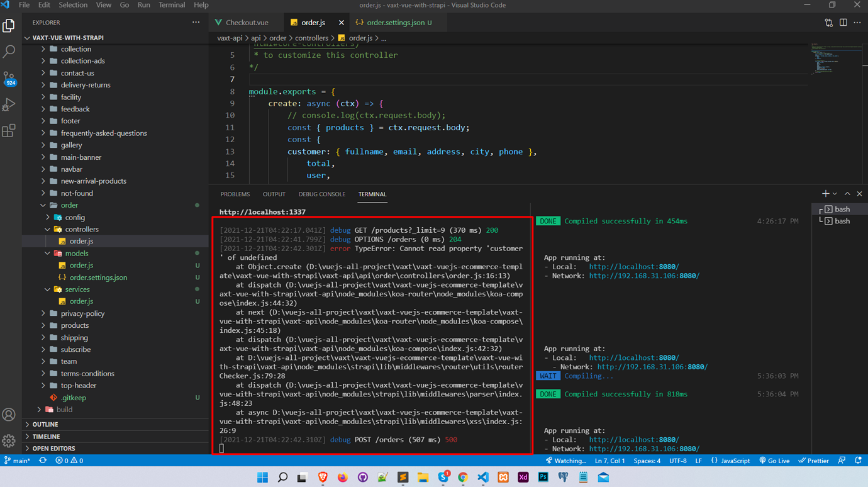This screenshot has width=868, height=487.
Task: Open the Run and Debug panel
Action: point(9,104)
